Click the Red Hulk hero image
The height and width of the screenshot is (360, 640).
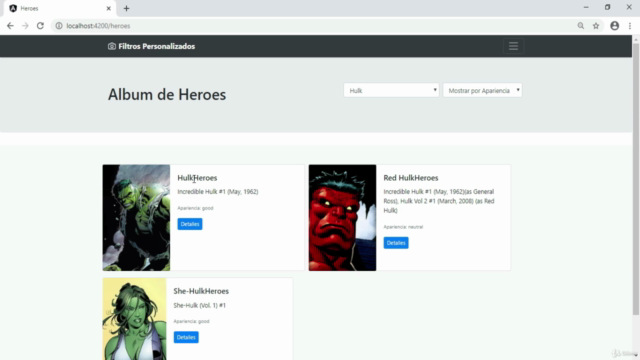[342, 218]
